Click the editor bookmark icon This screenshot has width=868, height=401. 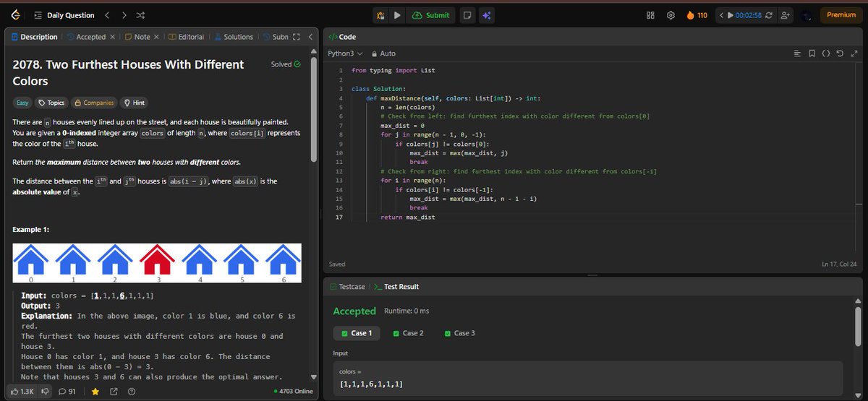click(812, 53)
